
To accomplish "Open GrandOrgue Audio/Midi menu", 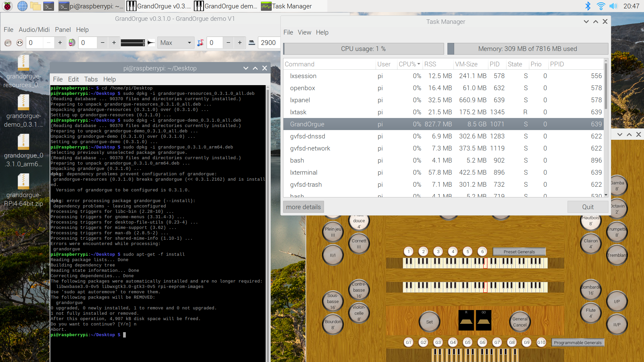I will pyautogui.click(x=34, y=29).
